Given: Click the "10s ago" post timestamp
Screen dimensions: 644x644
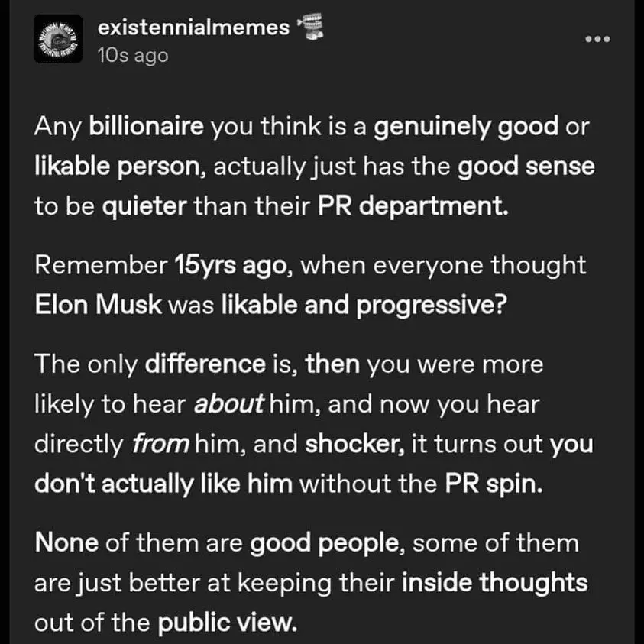Looking at the screenshot, I should pyautogui.click(x=133, y=56).
